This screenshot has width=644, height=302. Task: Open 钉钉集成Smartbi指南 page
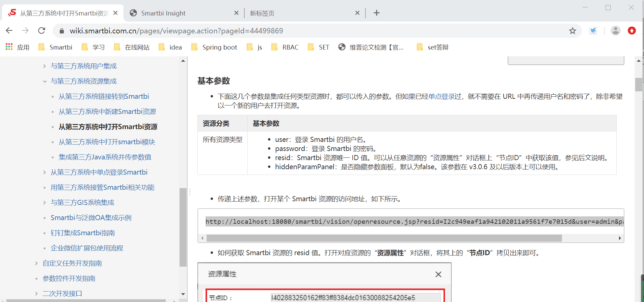82,233
